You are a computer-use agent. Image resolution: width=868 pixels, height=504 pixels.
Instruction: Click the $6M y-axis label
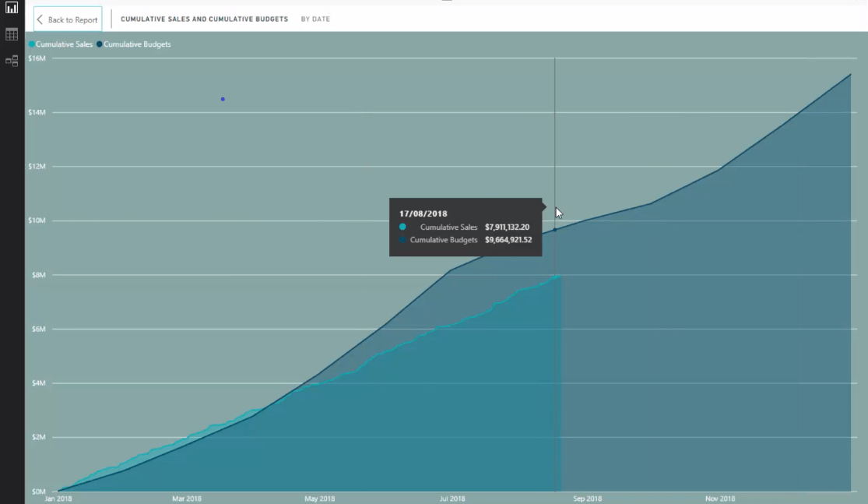click(x=39, y=329)
